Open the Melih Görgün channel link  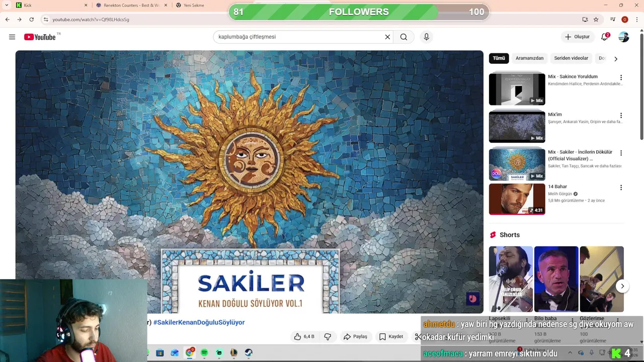[x=560, y=194]
